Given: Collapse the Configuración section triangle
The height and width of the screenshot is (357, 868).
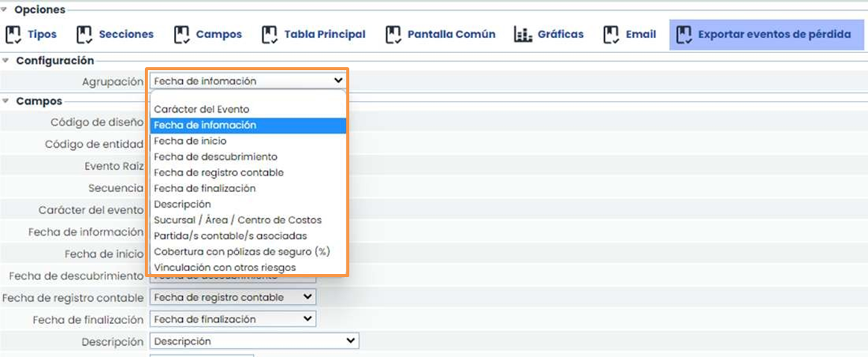Looking at the screenshot, I should 5,60.
